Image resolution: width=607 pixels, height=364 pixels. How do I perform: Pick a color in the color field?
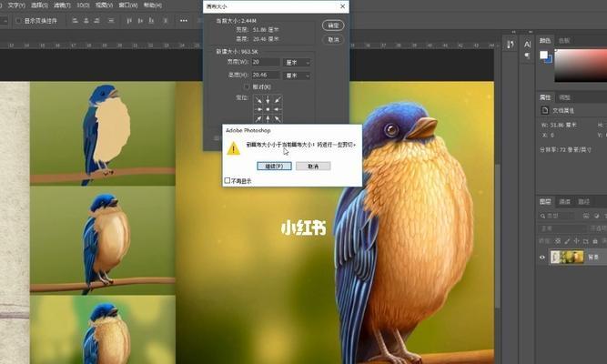pyautogui.click(x=581, y=65)
